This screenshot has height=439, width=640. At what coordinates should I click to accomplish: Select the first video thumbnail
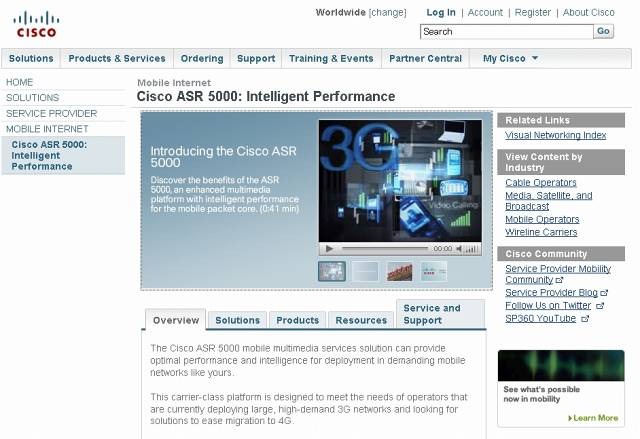(x=331, y=271)
